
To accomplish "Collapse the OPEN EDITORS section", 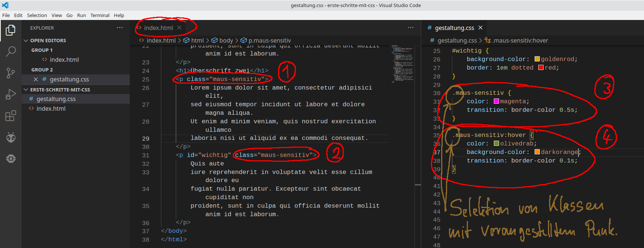I will (26, 40).
